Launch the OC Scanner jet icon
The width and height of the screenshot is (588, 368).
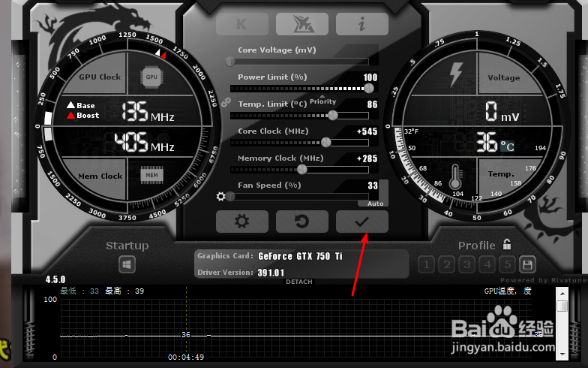tap(301, 24)
